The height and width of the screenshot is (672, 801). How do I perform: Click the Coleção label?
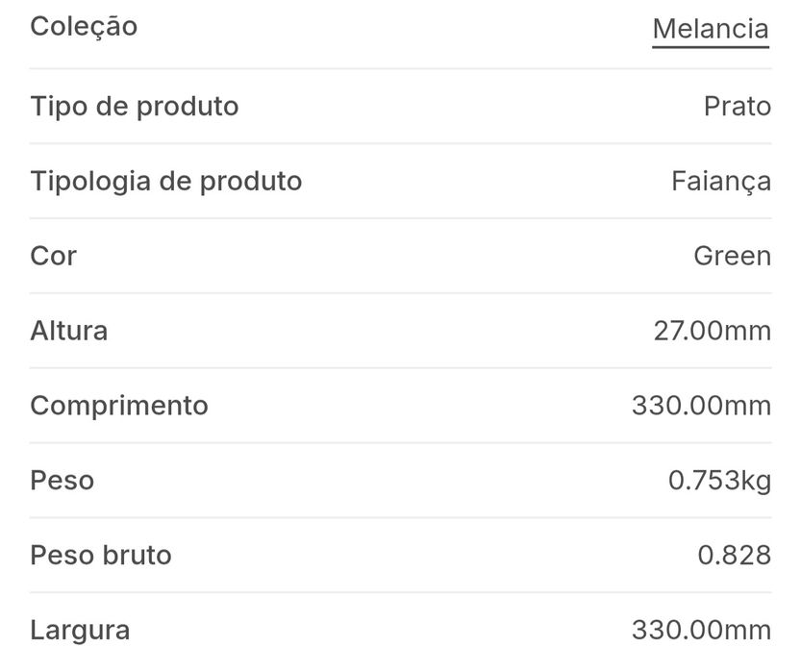click(x=84, y=27)
